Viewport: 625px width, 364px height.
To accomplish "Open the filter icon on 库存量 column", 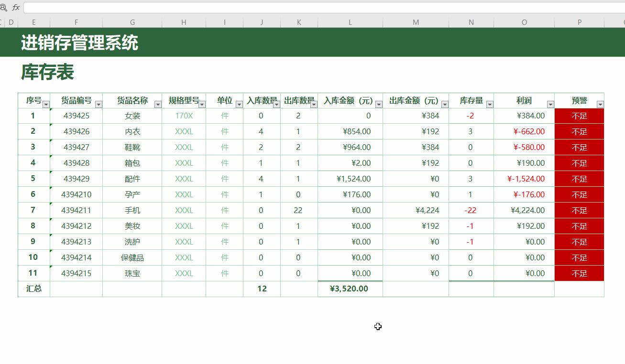I will tap(489, 103).
